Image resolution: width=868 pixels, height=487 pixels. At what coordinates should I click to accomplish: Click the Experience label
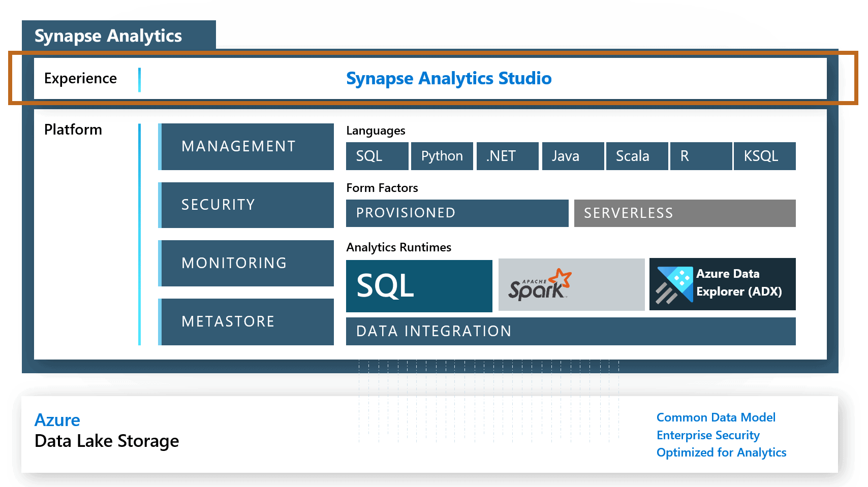tap(80, 78)
